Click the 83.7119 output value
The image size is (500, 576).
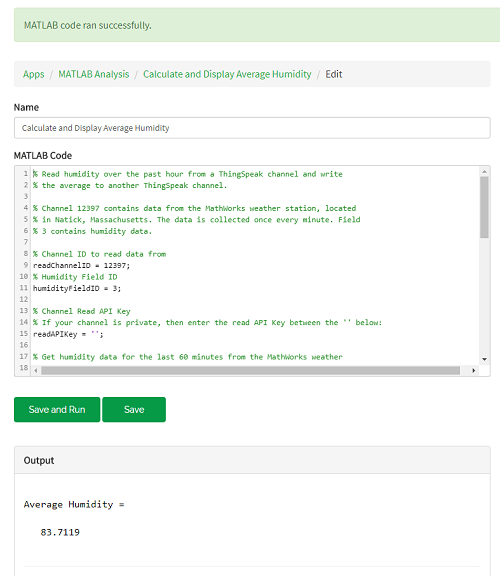[60, 532]
